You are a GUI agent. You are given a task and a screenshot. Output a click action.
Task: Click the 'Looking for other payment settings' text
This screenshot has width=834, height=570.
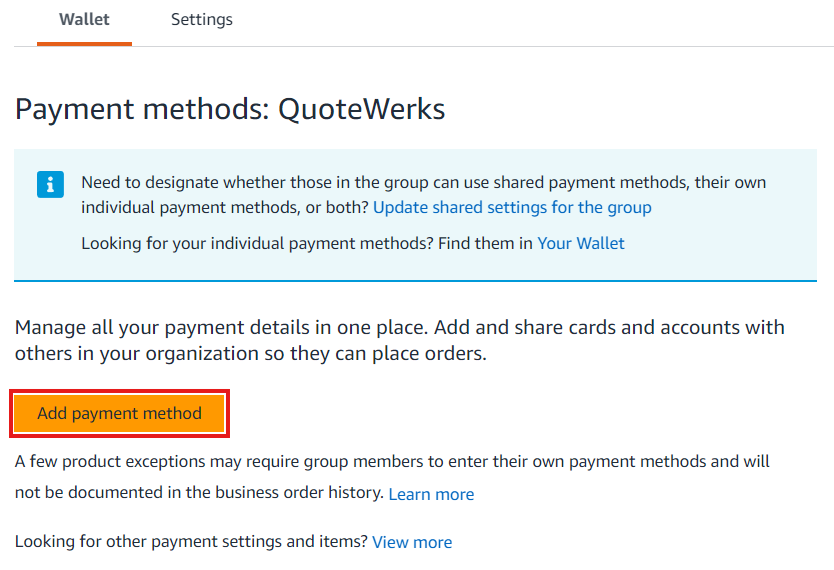point(192,542)
